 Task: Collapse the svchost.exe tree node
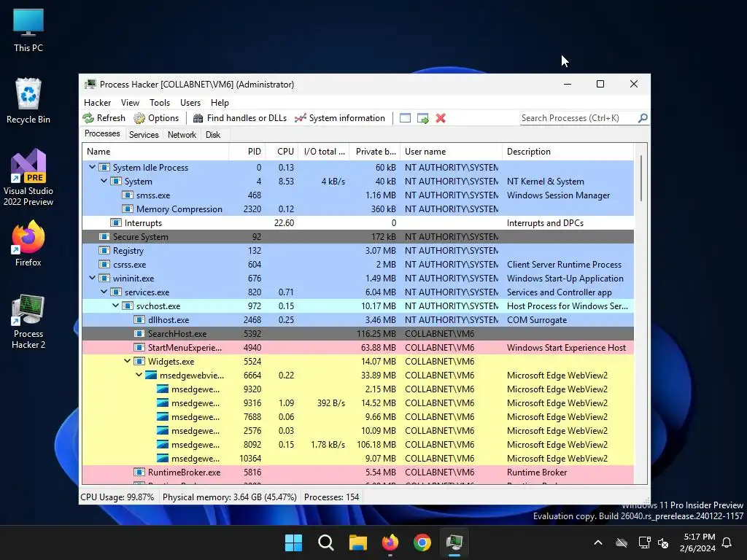click(115, 306)
